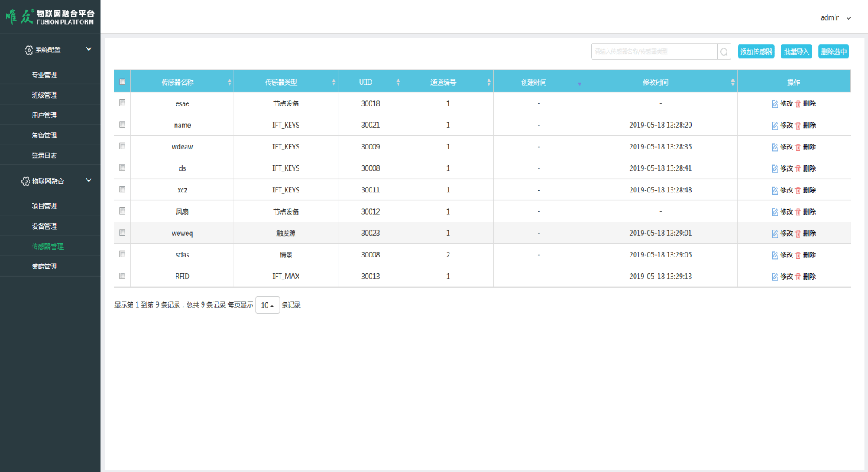Open 角色管理 in the sidebar
The image size is (868, 472).
tap(44, 135)
